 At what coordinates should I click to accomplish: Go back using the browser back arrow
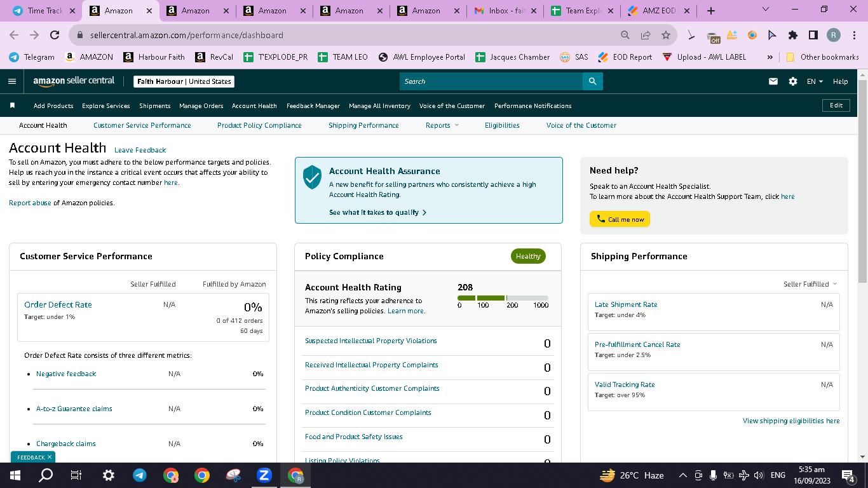14,35
